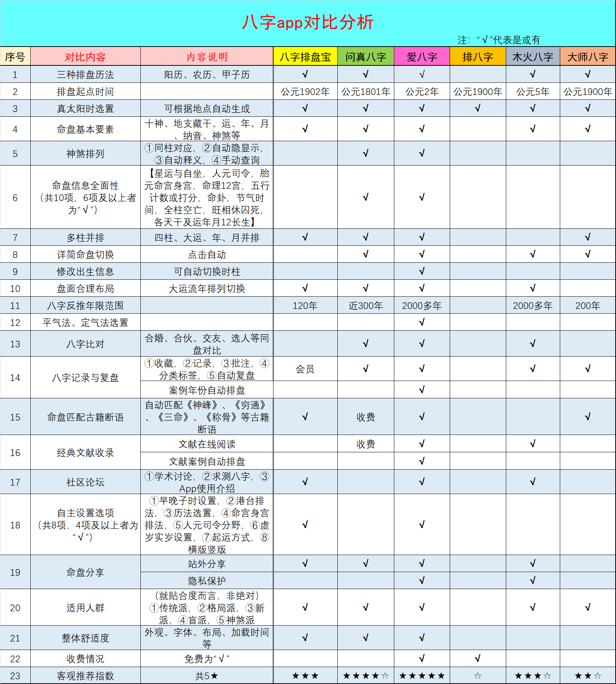Select the cell 命盘匹配古籍断语
The width and height of the screenshot is (616, 684).
[85, 417]
